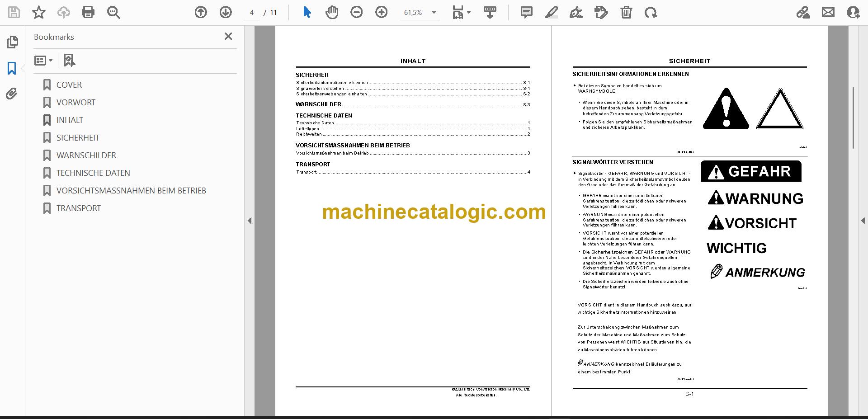The height and width of the screenshot is (419, 868).
Task: Open the TECHNISCHE DATEN bookmark
Action: tap(93, 173)
